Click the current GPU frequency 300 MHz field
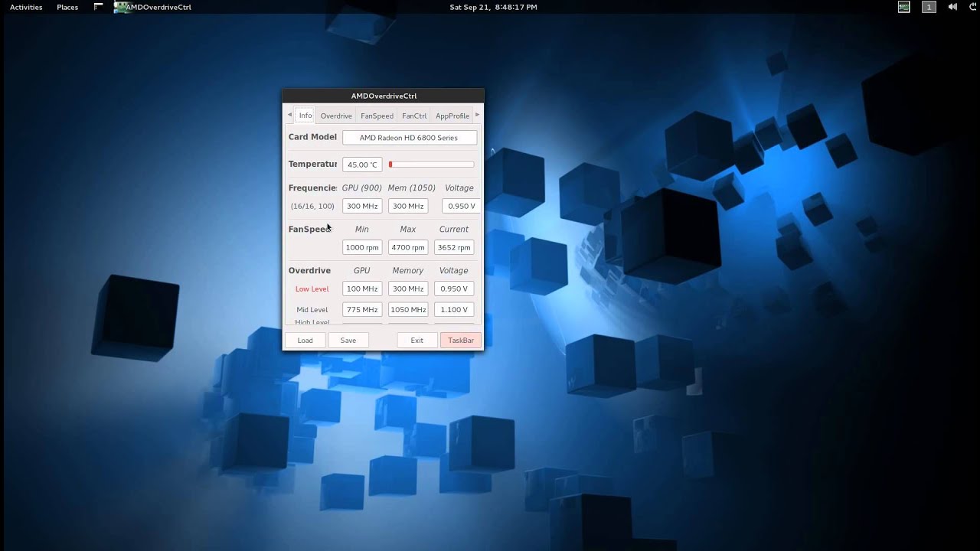Viewport: 980px width, 551px height. (x=362, y=206)
